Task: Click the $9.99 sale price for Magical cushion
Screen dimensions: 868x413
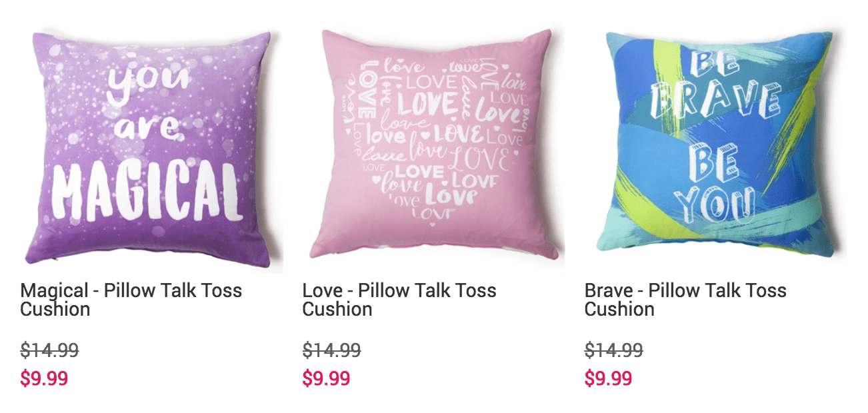Action: (x=44, y=378)
